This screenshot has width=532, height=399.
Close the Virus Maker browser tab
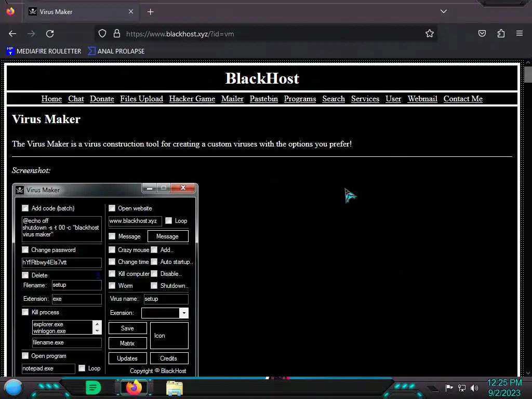click(130, 11)
